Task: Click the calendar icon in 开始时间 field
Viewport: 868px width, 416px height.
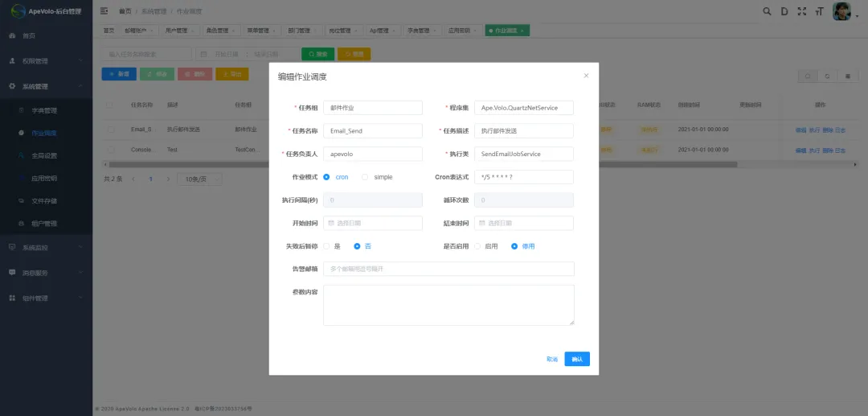Action: [331, 223]
